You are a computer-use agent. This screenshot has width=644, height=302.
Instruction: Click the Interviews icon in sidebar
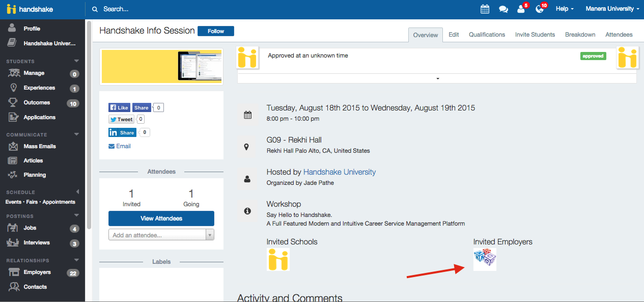(14, 242)
